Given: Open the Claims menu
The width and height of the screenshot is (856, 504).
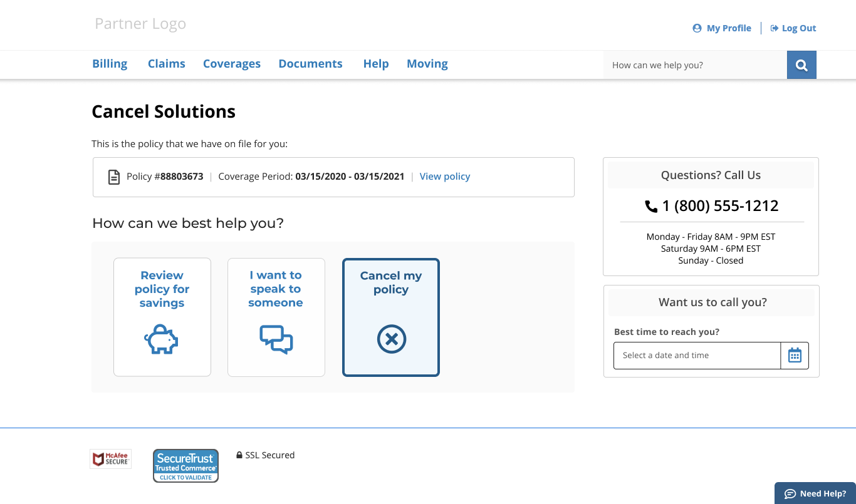Looking at the screenshot, I should pos(167,64).
